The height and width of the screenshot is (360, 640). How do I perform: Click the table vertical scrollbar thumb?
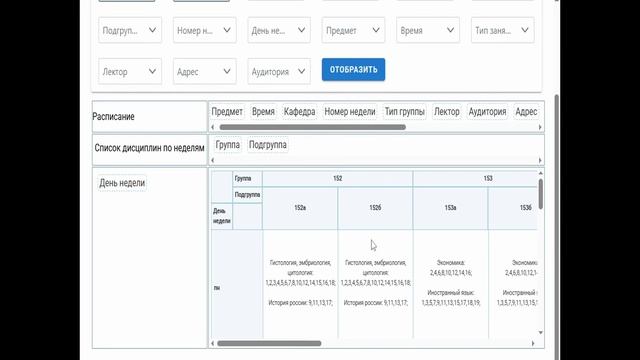(540, 194)
